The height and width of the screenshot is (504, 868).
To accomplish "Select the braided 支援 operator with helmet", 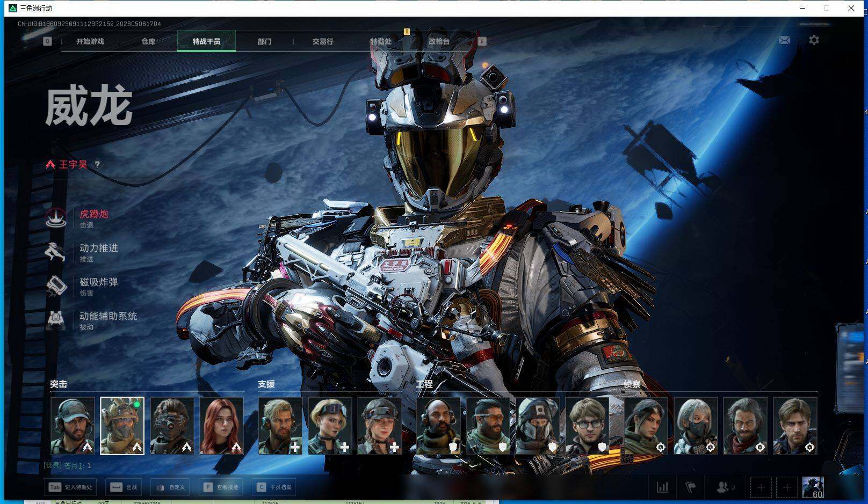I will pos(379,426).
